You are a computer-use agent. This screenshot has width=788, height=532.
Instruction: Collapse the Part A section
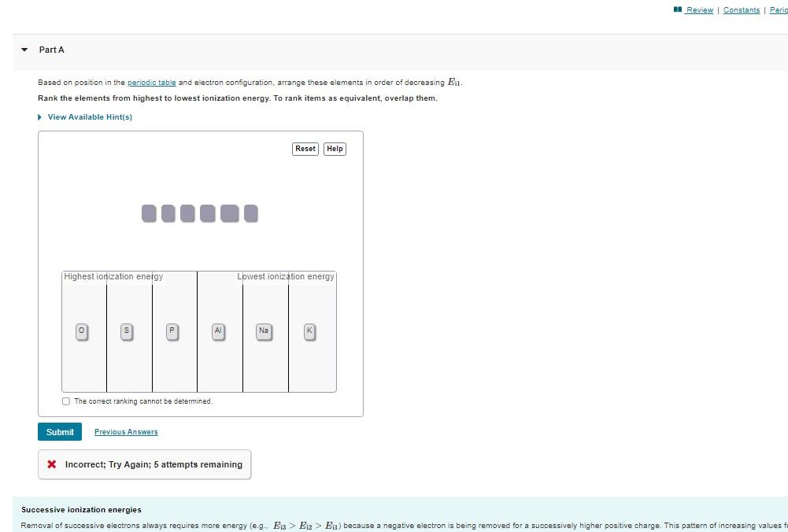tap(23, 50)
